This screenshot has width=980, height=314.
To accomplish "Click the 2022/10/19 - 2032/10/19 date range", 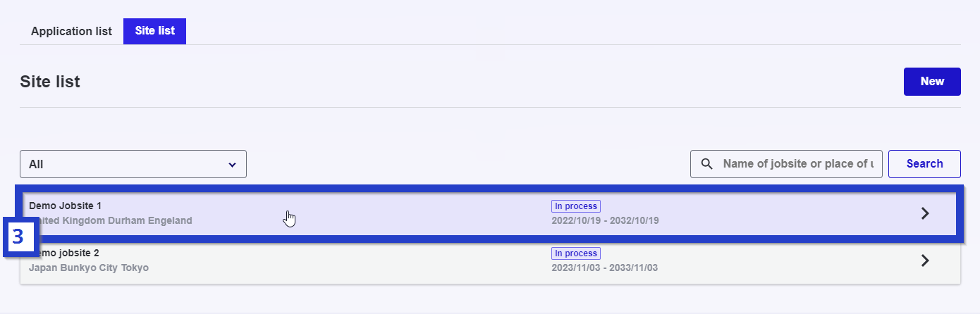I will click(605, 220).
